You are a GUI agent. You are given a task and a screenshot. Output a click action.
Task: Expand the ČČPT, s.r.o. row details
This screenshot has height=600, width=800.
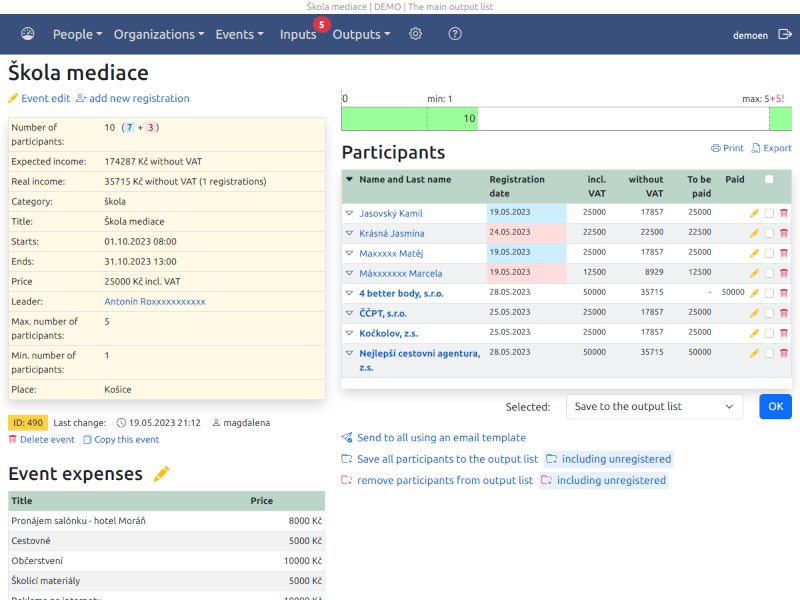(x=349, y=313)
